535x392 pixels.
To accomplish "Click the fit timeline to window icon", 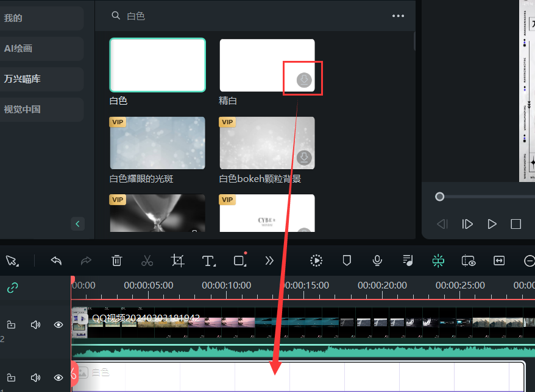I will tap(499, 261).
